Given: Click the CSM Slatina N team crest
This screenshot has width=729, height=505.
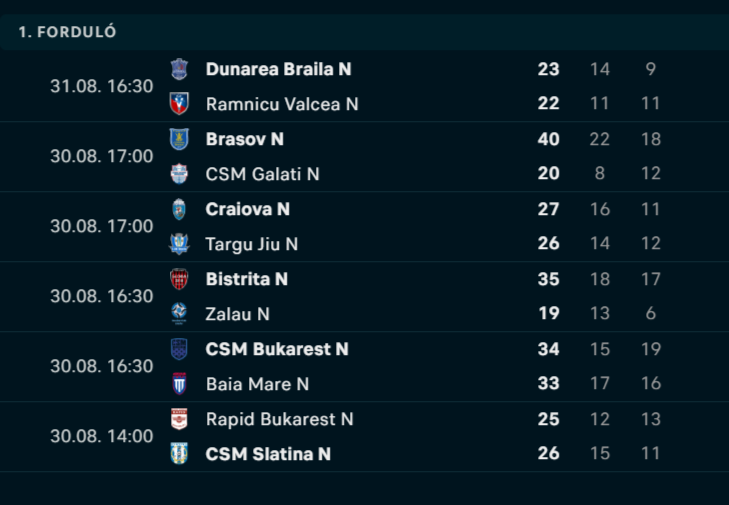Looking at the screenshot, I should (179, 454).
